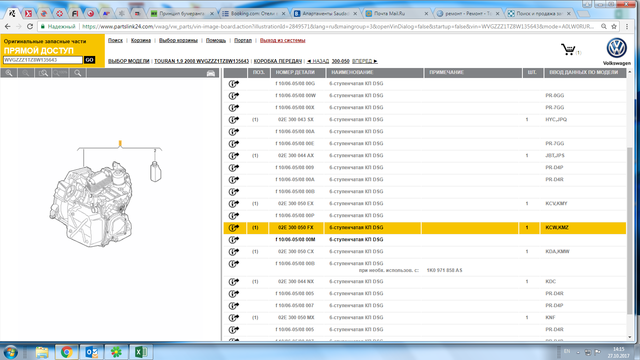Click the car icon above the illustration
This screenshot has width=640, height=360.
(x=211, y=73)
